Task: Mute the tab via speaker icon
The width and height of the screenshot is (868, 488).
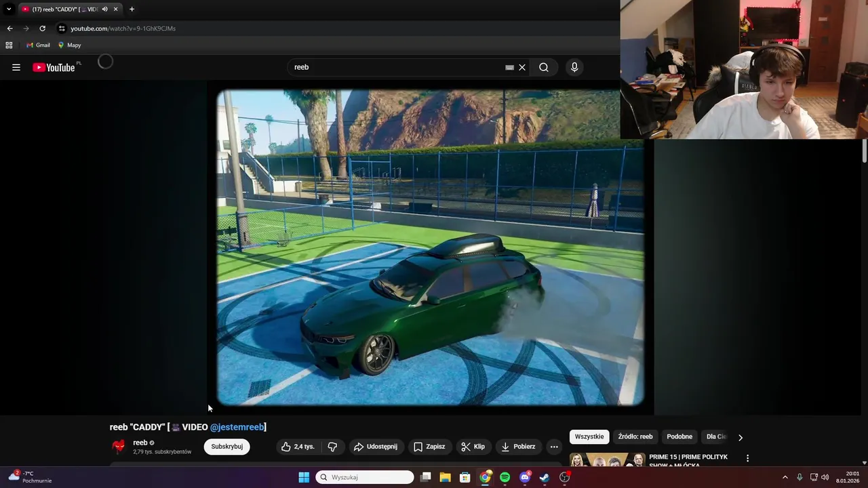Action: point(104,9)
